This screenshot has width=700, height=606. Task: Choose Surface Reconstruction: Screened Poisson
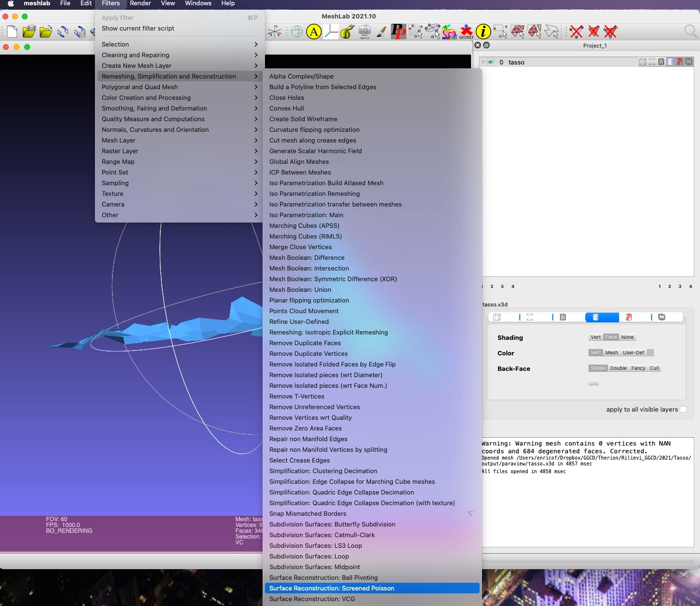(372, 588)
